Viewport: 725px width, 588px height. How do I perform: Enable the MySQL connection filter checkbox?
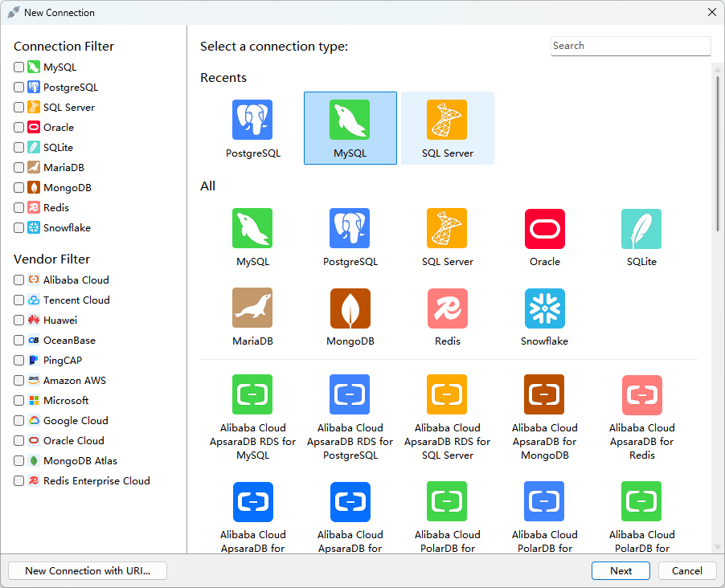tap(19, 67)
